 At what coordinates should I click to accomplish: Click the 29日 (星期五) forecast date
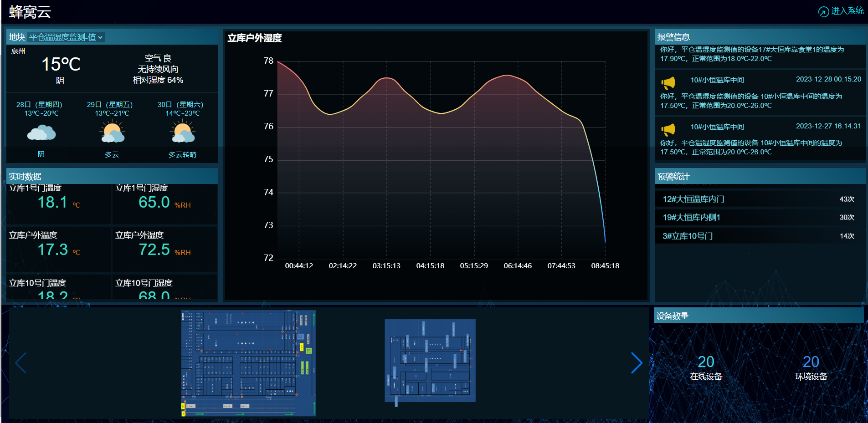(x=110, y=105)
